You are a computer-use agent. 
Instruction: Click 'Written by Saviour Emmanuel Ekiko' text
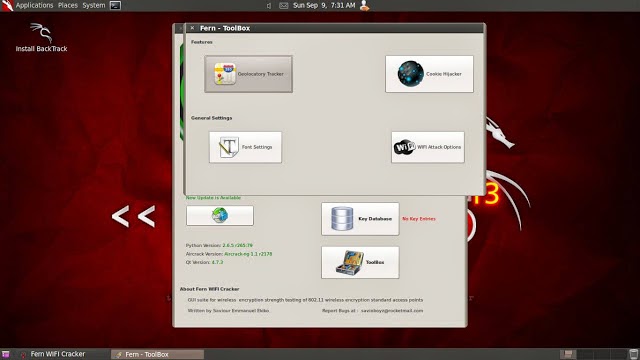(x=228, y=311)
